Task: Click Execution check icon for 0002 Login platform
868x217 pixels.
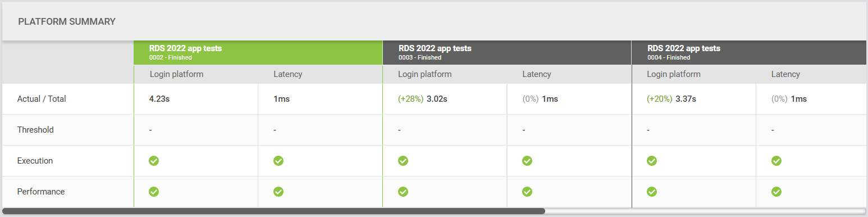Action: coord(154,161)
